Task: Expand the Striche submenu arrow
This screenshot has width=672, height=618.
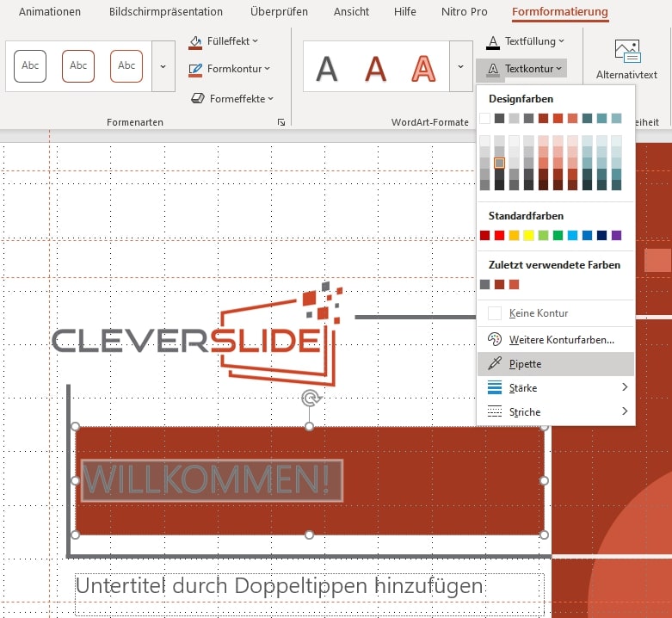Action: coord(625,411)
